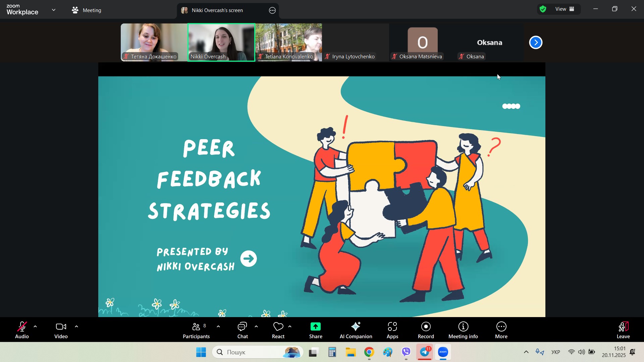Open the More options menu
The image size is (644, 362).
coord(501,330)
